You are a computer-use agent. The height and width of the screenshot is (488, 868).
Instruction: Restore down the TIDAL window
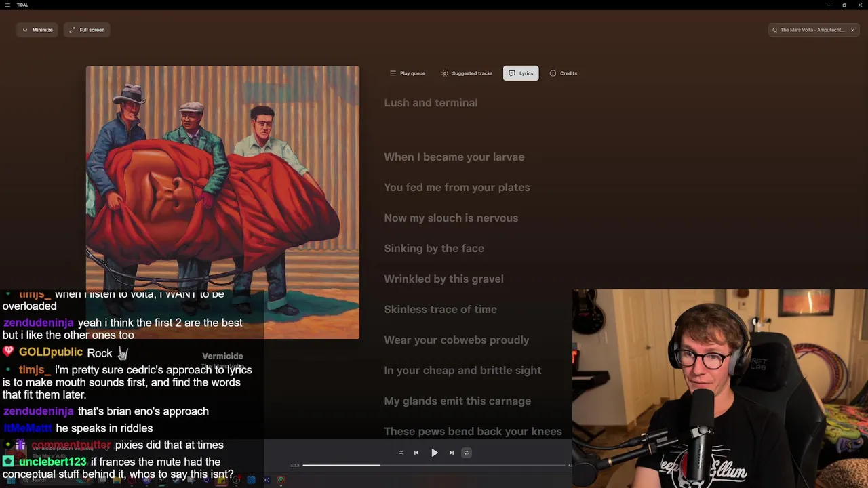point(844,5)
